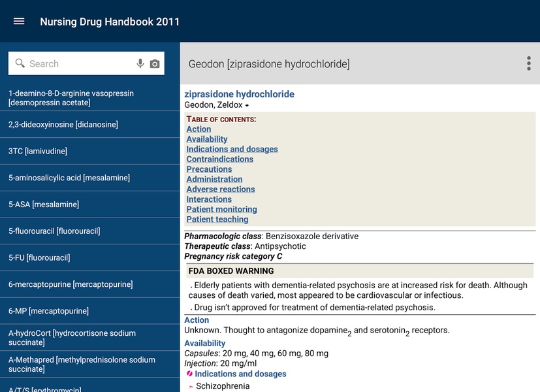
Task: Open Administration link in contents
Action: (214, 179)
